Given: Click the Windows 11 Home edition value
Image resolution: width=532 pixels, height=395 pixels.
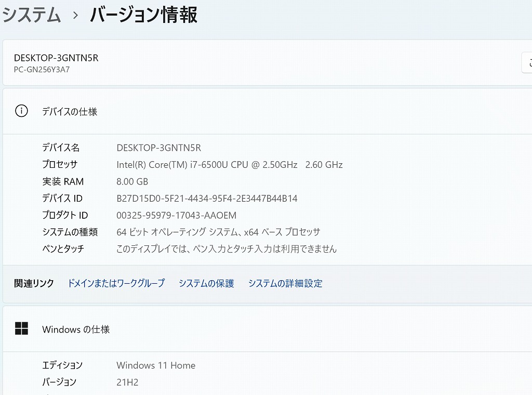Looking at the screenshot, I should (x=156, y=365).
